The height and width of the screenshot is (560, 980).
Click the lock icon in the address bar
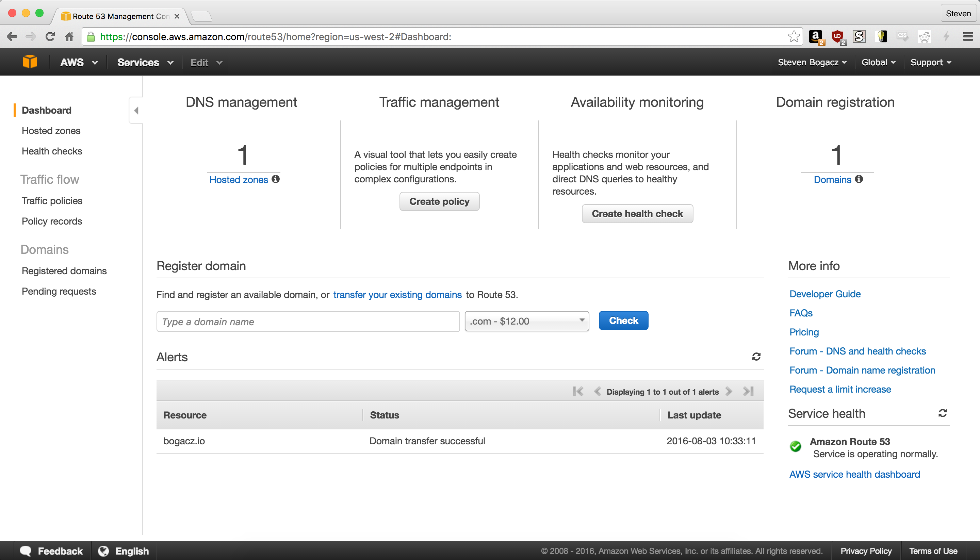click(91, 37)
